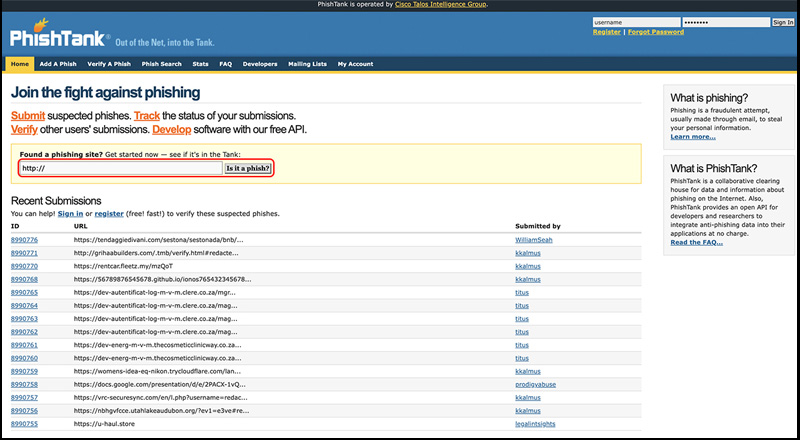Screen dimensions: 800x440
Task: Click the Verify link
Action: 24,130
